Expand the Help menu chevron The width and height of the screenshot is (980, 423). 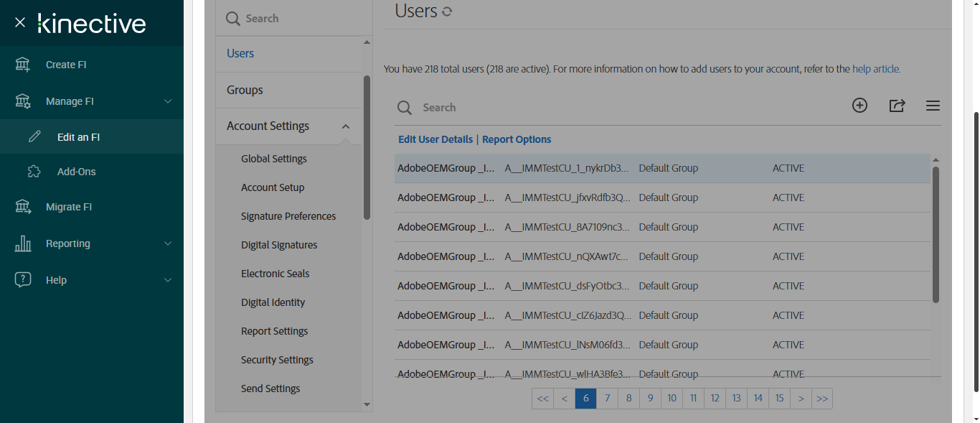[168, 280]
